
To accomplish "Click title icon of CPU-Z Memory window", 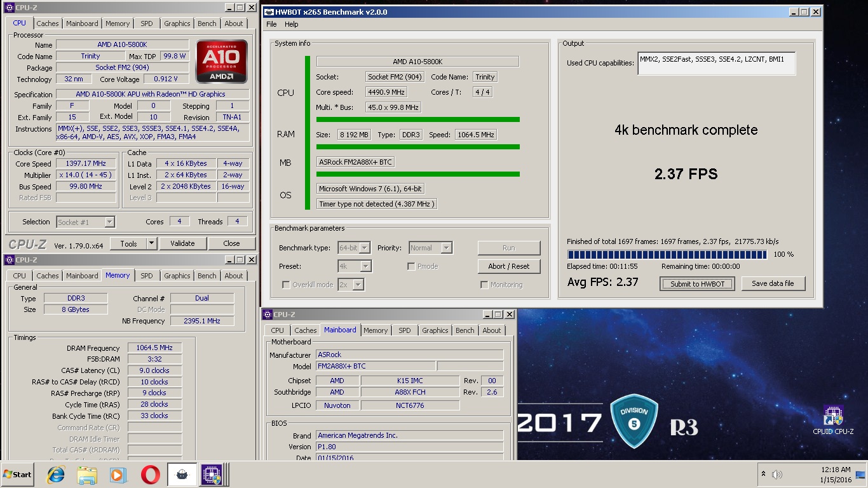I will (x=9, y=259).
